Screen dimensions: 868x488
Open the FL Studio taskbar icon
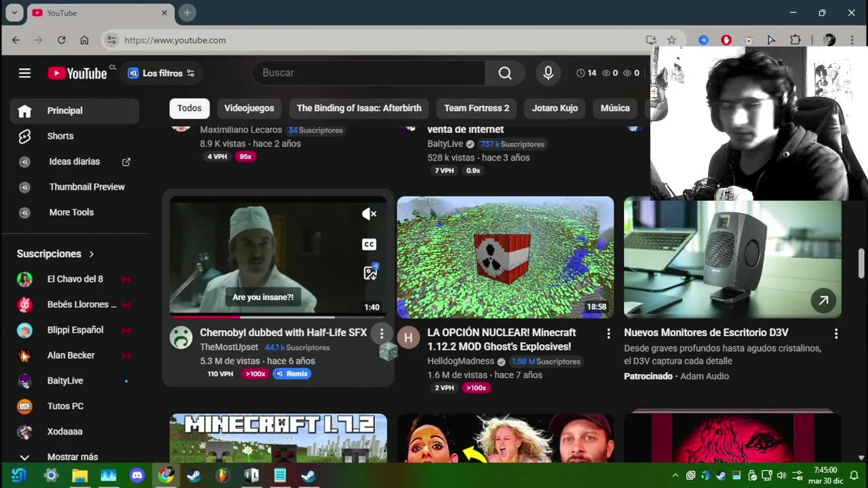click(222, 476)
